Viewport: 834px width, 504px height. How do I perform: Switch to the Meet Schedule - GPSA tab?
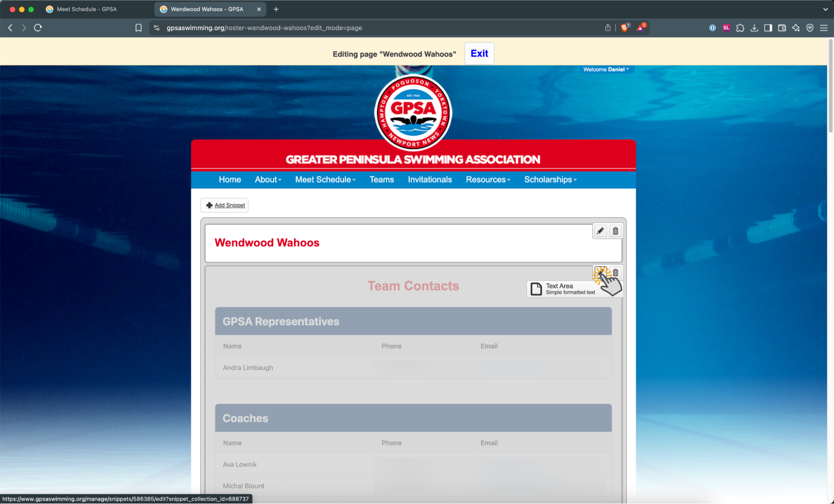tap(86, 9)
